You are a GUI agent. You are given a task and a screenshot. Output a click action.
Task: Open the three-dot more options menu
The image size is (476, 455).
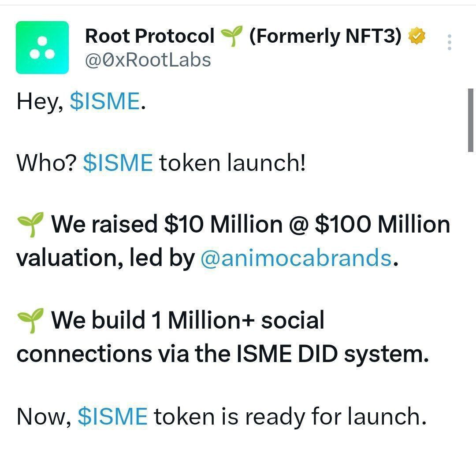[450, 42]
